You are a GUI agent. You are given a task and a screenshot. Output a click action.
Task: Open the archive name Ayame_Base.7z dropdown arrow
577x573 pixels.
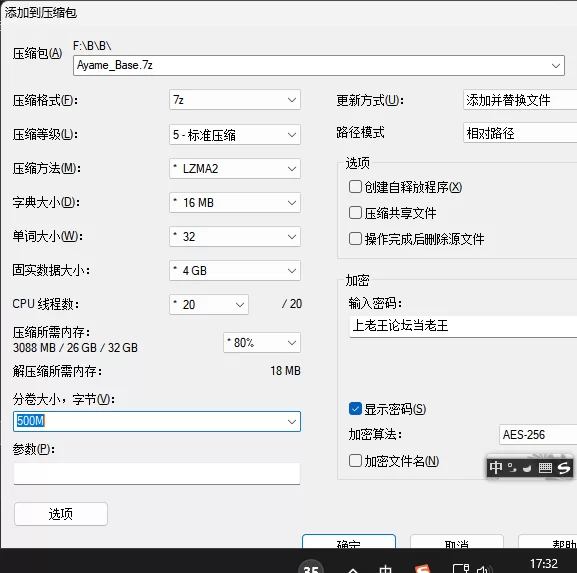(x=556, y=66)
